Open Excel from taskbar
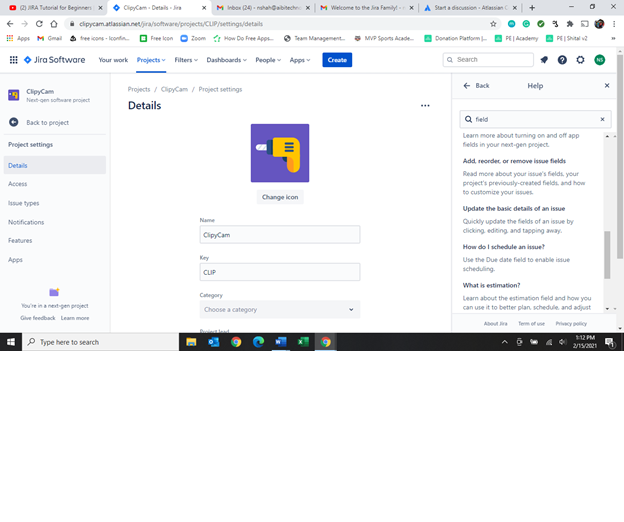 [303, 342]
